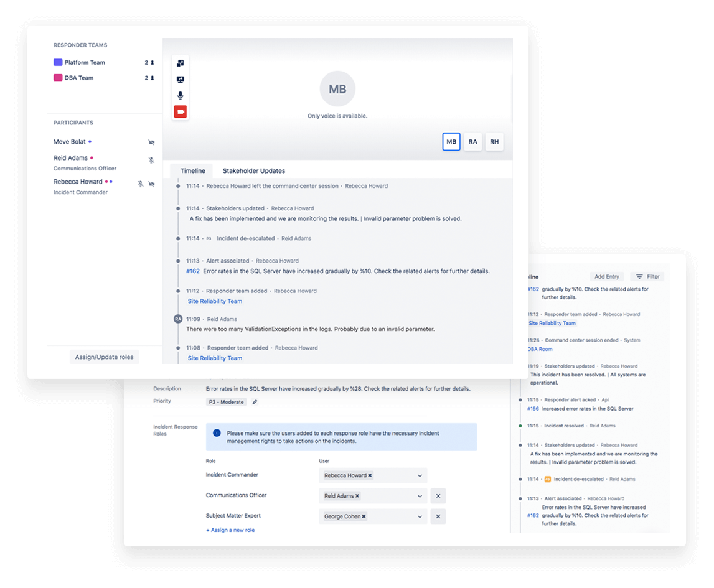
Task: Select the MB avatar tile below the call view
Action: click(451, 141)
